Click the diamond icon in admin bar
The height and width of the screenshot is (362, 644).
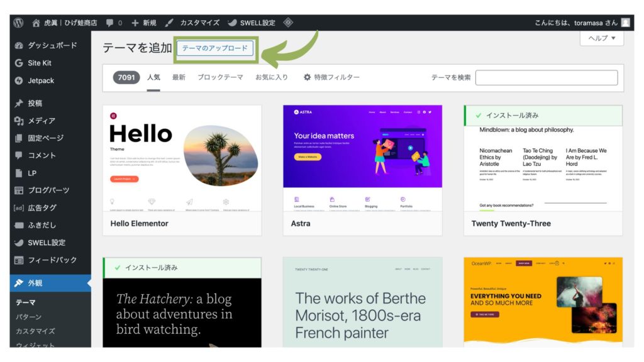[288, 23]
